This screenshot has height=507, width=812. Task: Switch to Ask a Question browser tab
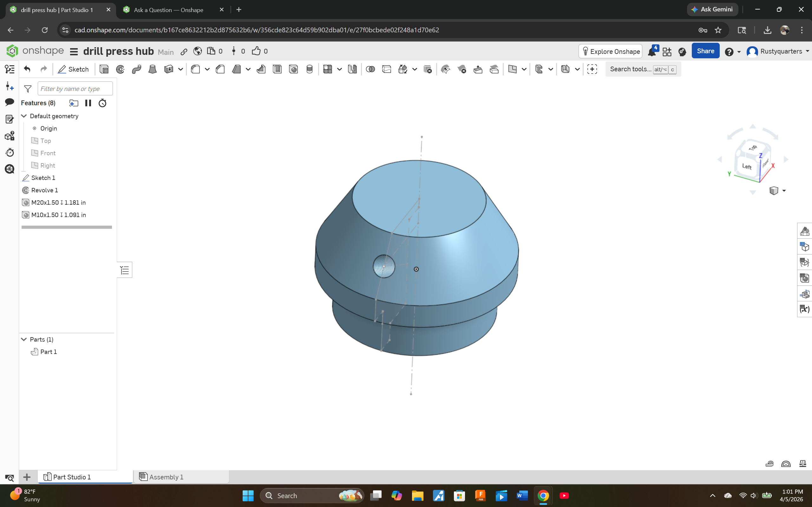coord(168,10)
